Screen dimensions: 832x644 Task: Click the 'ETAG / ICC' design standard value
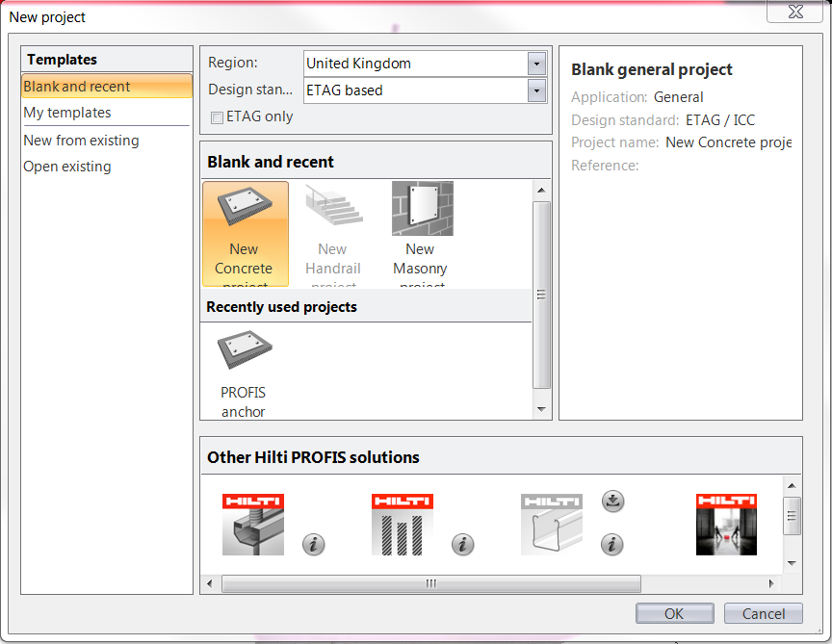(x=720, y=120)
